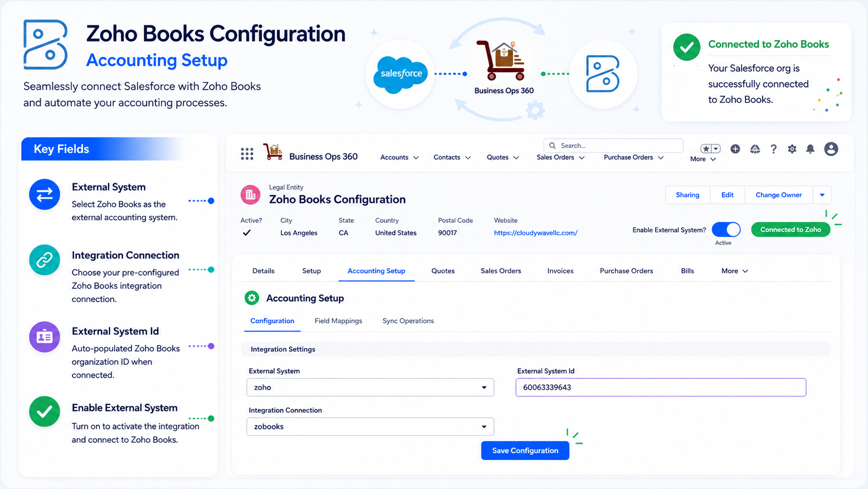Expand the Purchase Orders nav menu chevron
This screenshot has height=489, width=868.
661,157
